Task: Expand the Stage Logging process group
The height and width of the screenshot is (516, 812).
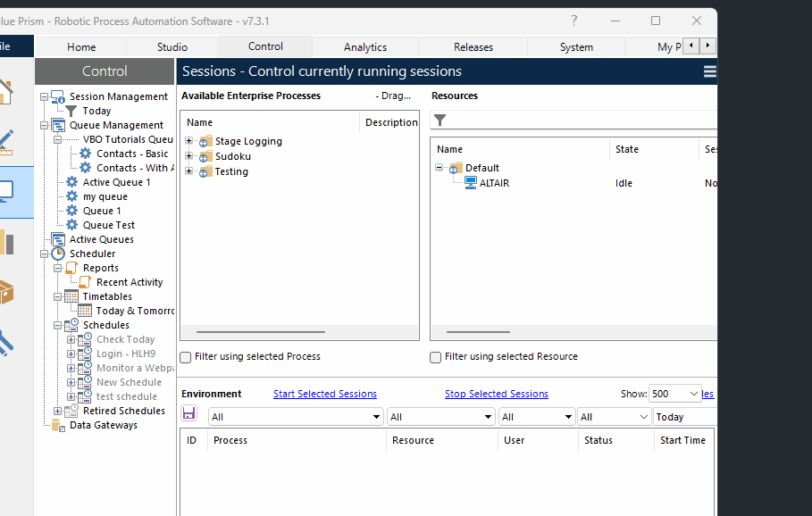Action: (189, 141)
